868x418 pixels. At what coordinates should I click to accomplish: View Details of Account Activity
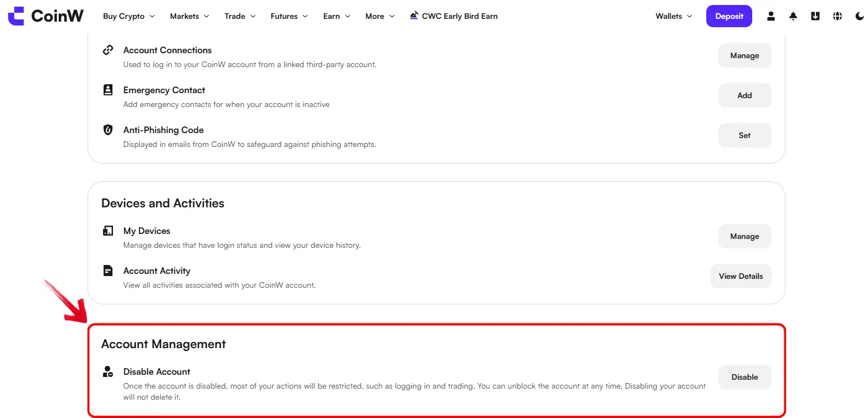click(x=741, y=276)
